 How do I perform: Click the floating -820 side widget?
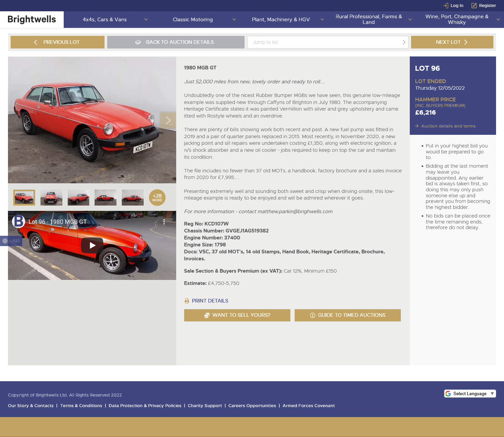11,241
